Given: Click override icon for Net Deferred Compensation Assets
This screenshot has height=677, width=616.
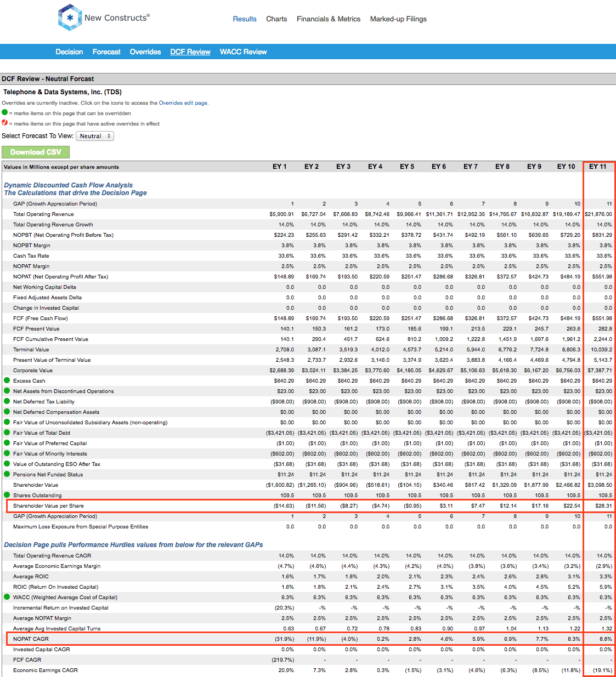Looking at the screenshot, I should pyautogui.click(x=7, y=411).
